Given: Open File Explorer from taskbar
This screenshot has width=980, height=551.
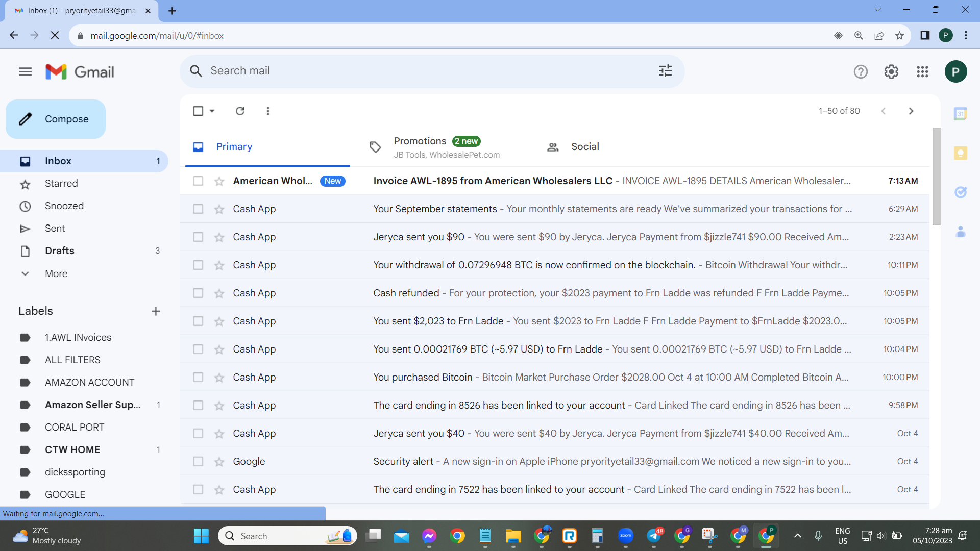Looking at the screenshot, I should click(513, 536).
